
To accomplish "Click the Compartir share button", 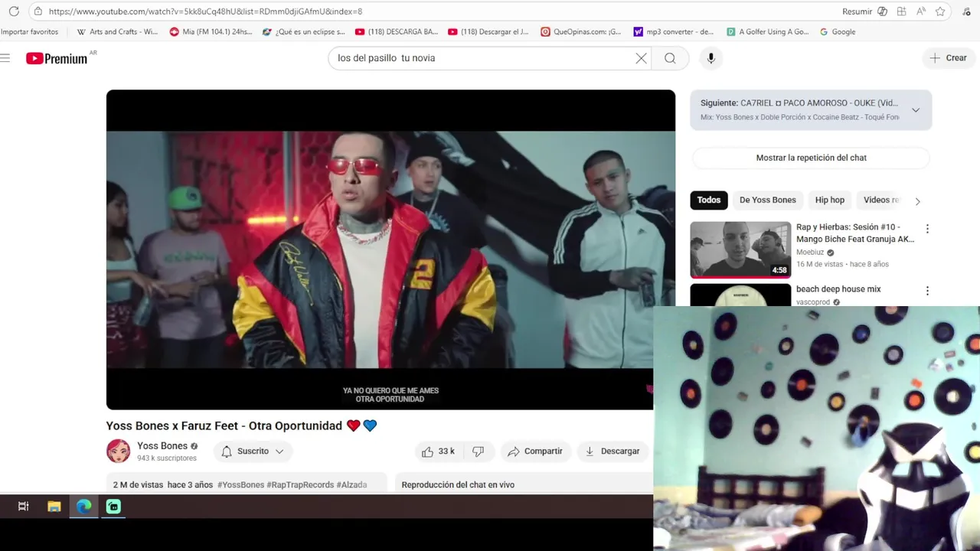I will [x=535, y=452].
